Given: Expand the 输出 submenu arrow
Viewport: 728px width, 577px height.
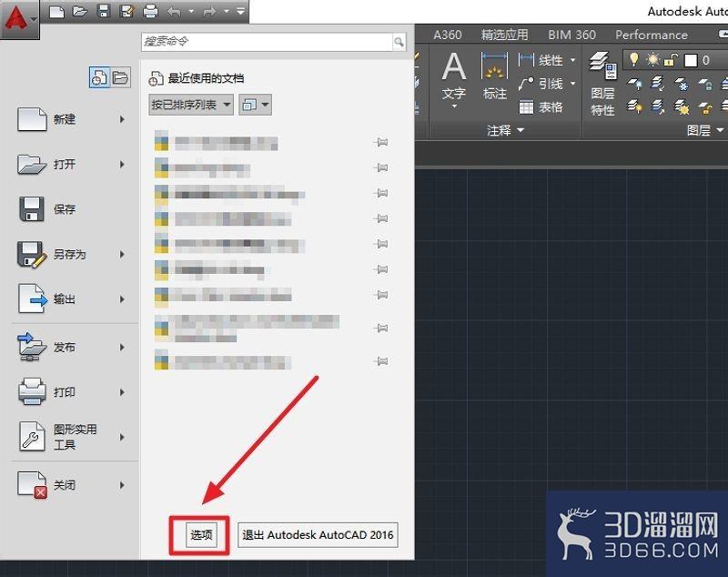Looking at the screenshot, I should (122, 299).
